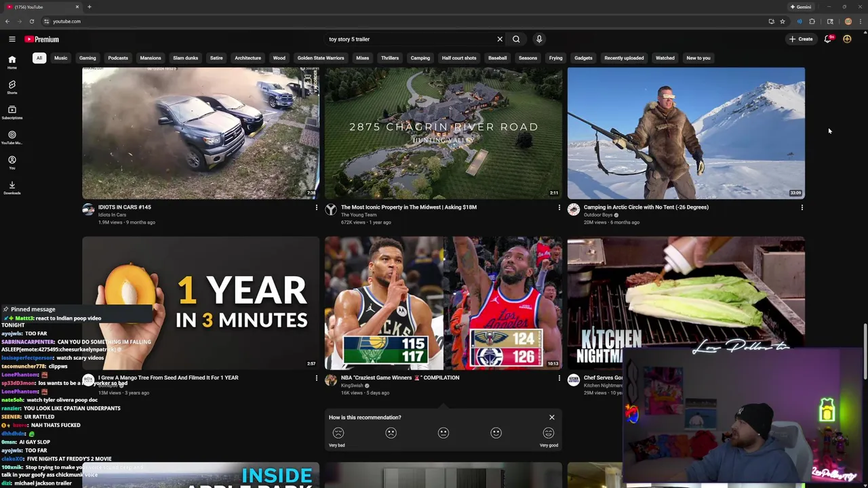Open more options for Arctic Circle camping video

802,207
